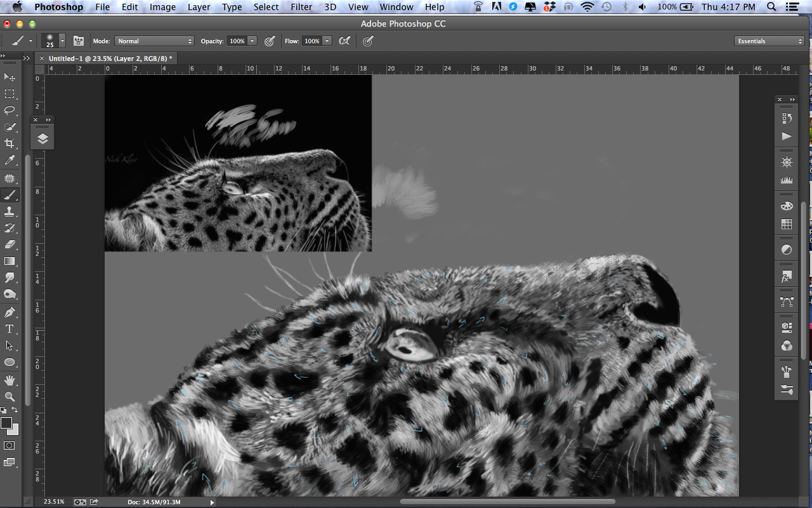The width and height of the screenshot is (812, 508).
Task: Open the tool preset picker arrow
Action: click(x=30, y=41)
